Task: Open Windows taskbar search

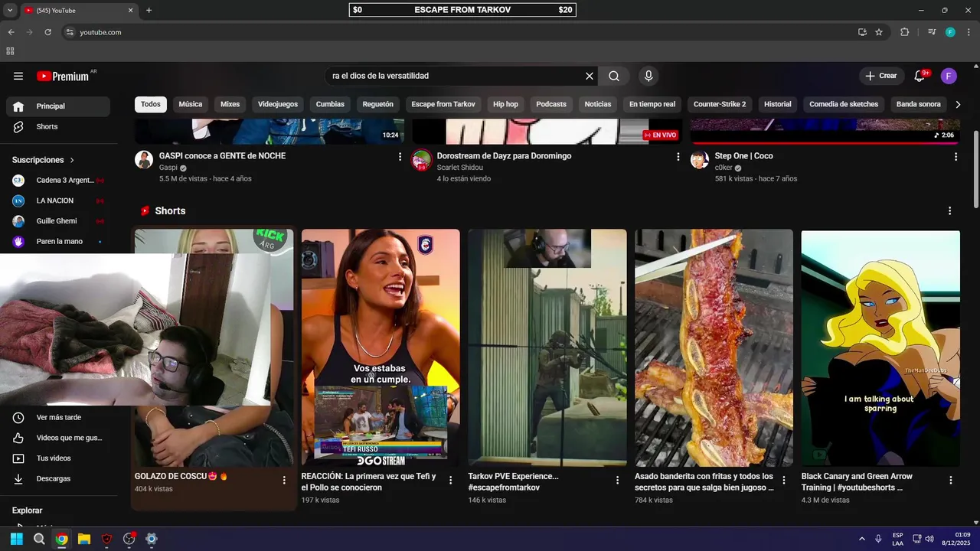Action: pyautogui.click(x=39, y=539)
